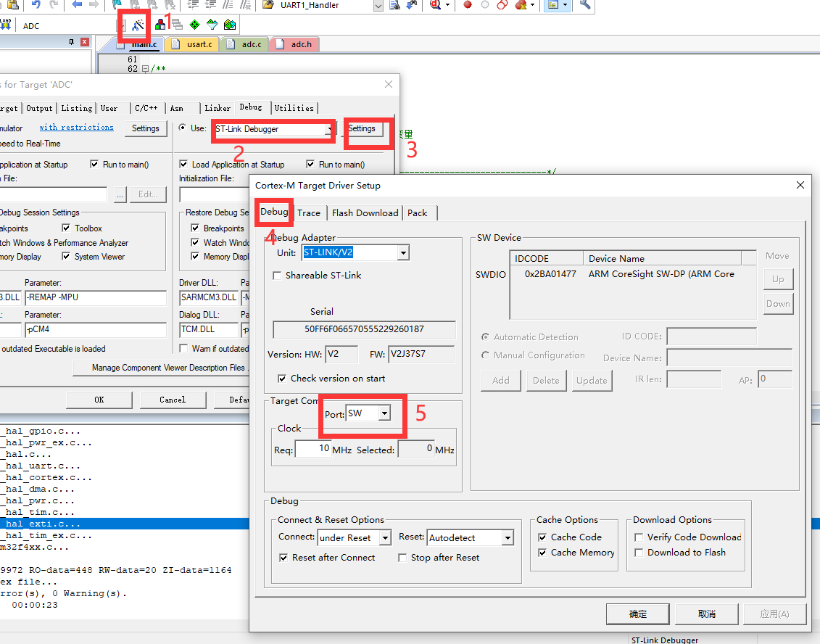Click Manage Component Viewer Description Files button

point(162,368)
